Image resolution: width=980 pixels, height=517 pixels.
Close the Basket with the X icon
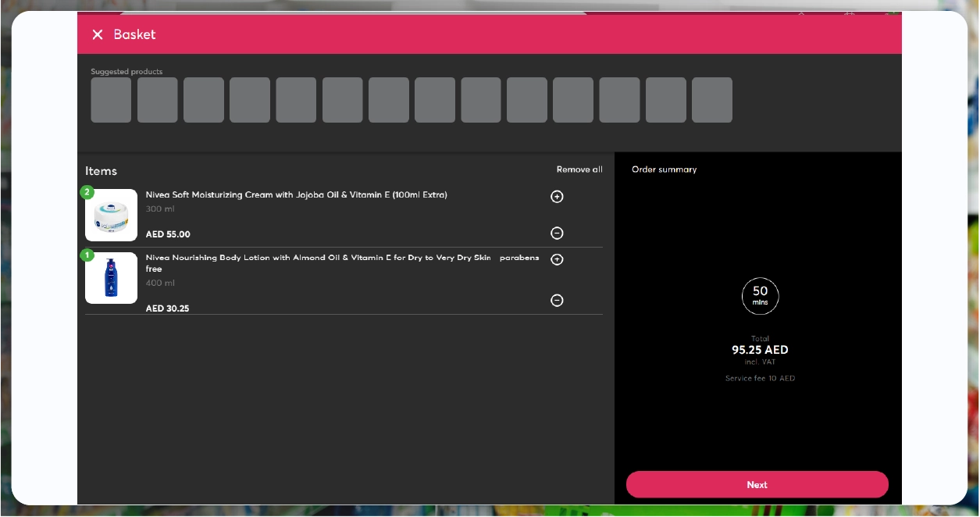[98, 34]
